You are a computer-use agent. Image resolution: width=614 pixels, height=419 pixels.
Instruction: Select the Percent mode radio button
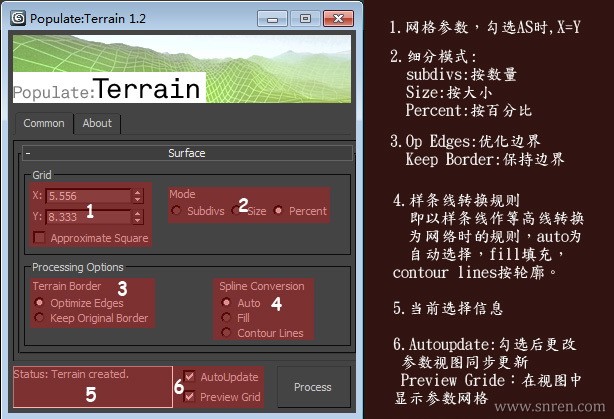[x=278, y=211]
